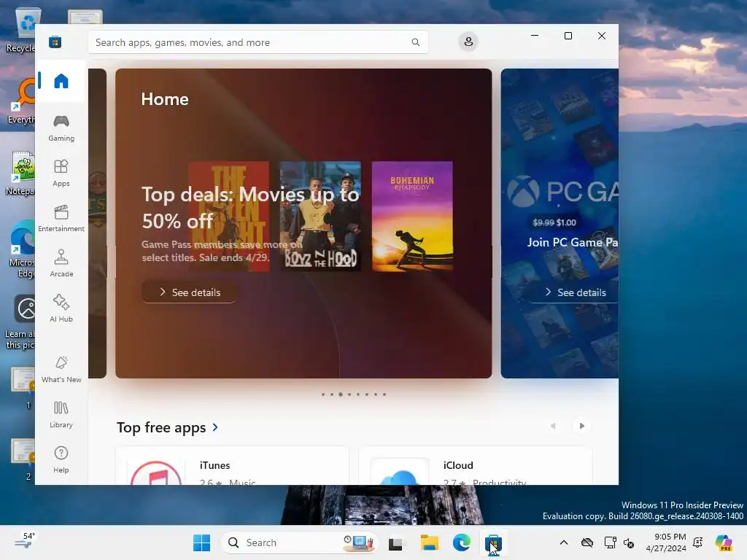The height and width of the screenshot is (560, 747).
Task: Open The Green Knight movie poster
Action: 228,217
